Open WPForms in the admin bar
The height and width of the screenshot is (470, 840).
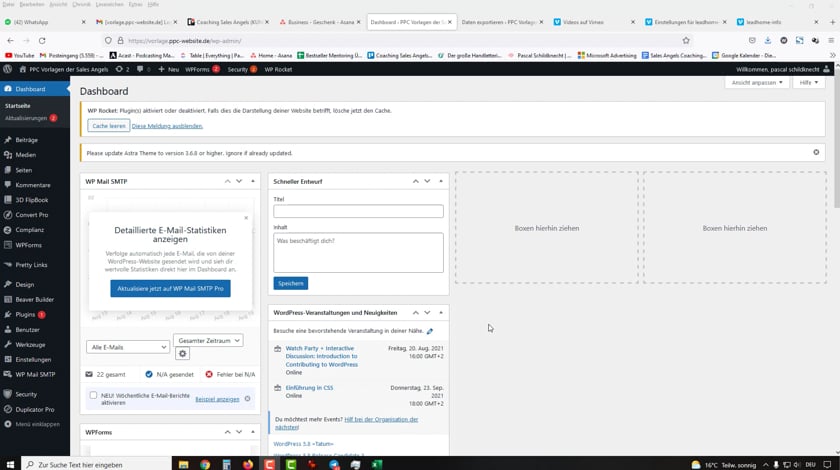coord(197,69)
